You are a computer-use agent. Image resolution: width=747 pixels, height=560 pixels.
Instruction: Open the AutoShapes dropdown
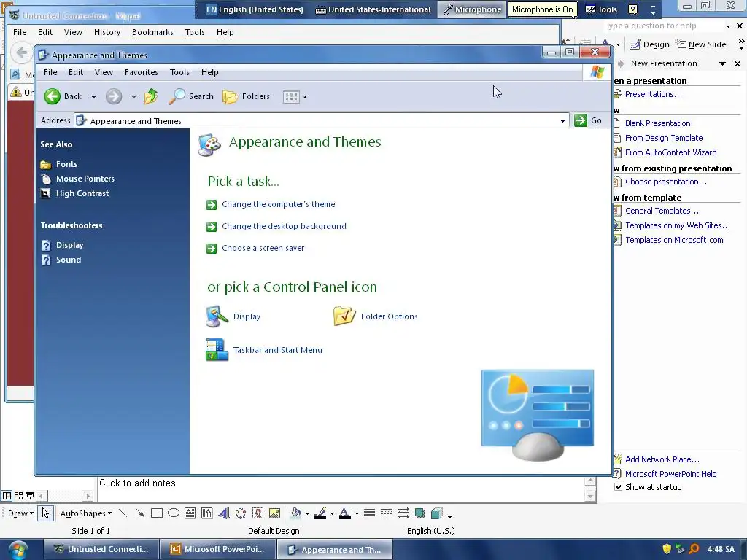click(86, 513)
